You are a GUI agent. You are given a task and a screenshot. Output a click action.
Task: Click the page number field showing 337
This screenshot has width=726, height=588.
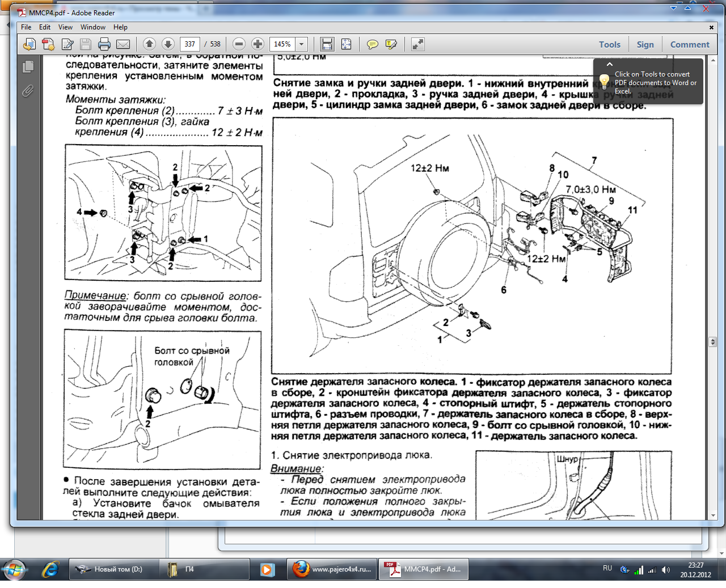[x=189, y=44]
